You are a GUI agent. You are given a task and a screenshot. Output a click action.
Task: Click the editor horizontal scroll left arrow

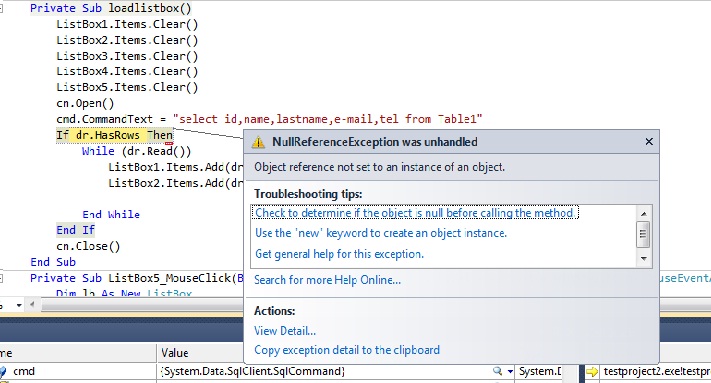32,305
